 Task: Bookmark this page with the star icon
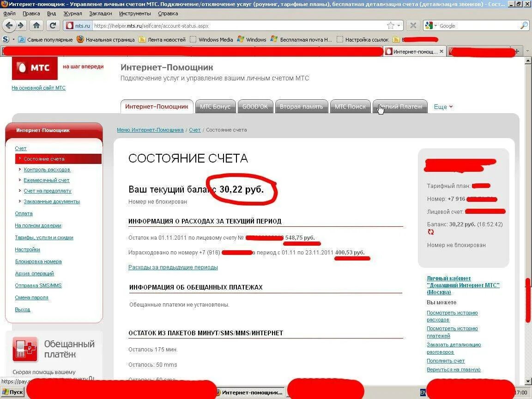[391, 25]
